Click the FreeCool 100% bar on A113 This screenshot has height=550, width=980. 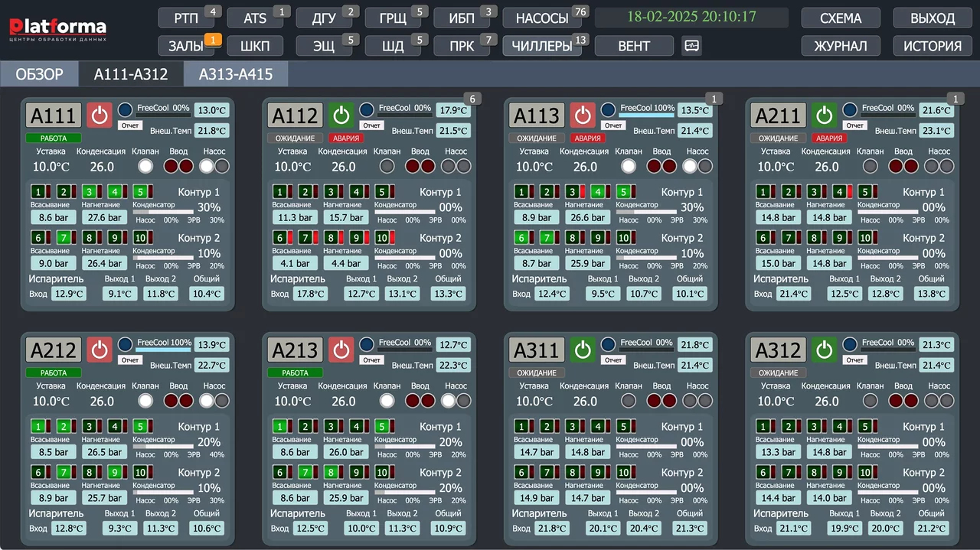[647, 115]
